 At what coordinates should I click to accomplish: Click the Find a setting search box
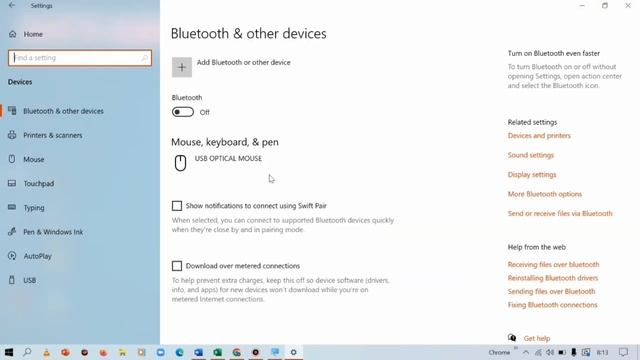coord(80,58)
